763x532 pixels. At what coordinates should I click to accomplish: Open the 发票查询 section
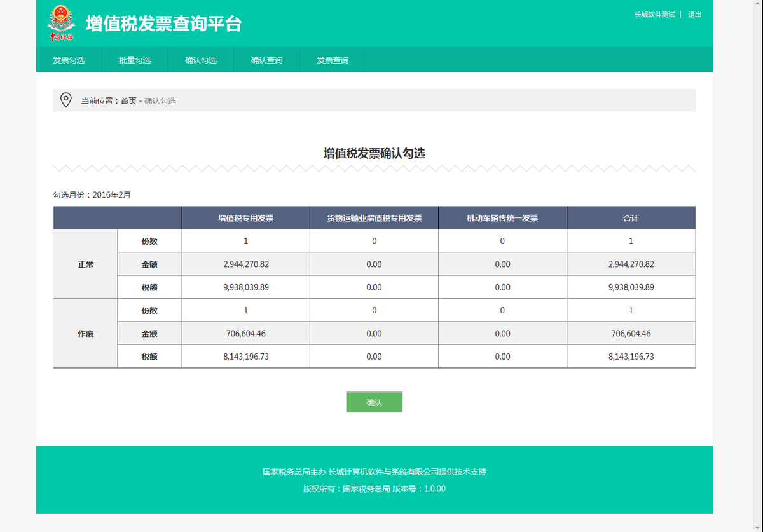point(333,59)
